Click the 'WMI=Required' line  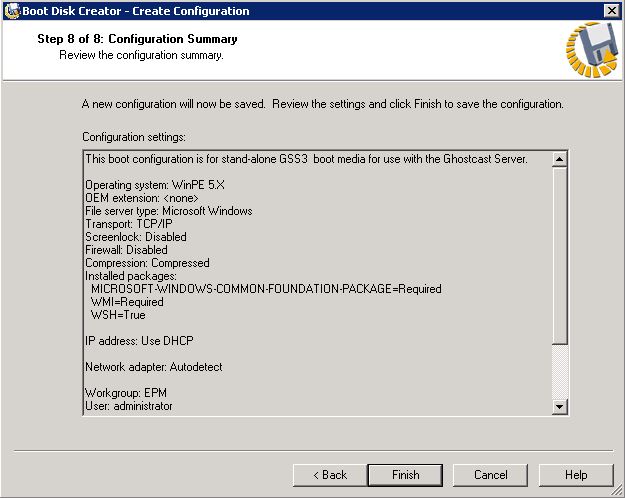[x=127, y=302]
